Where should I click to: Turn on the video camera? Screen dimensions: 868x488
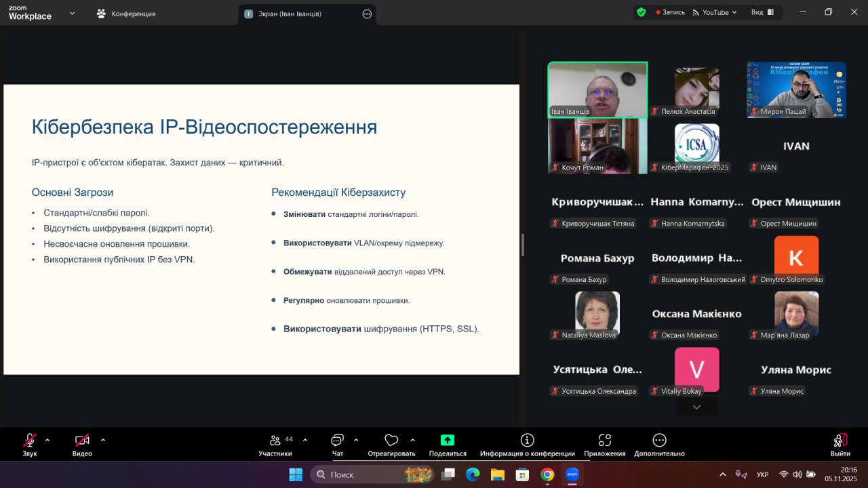tap(82, 441)
